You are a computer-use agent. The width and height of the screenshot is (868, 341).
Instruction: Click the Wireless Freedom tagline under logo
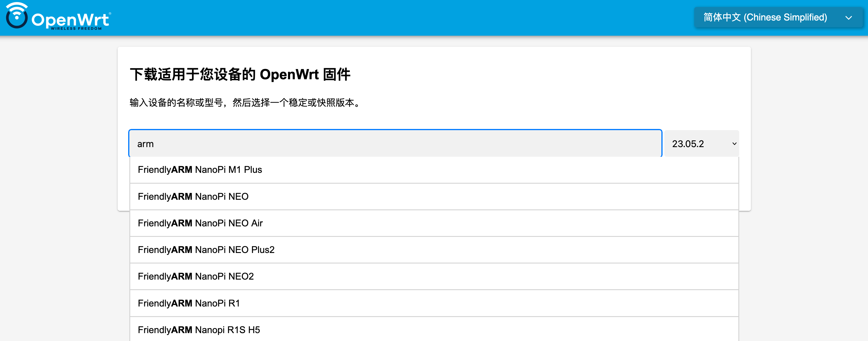[x=76, y=29]
